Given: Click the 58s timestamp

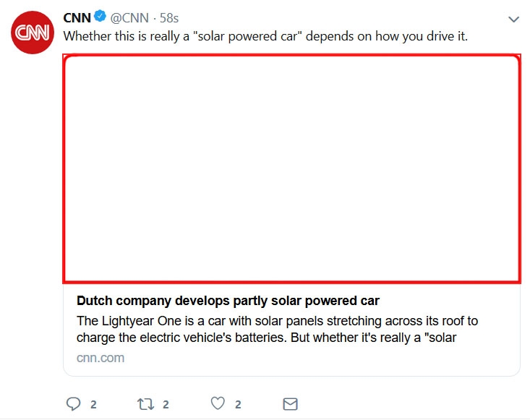Looking at the screenshot, I should [x=169, y=18].
